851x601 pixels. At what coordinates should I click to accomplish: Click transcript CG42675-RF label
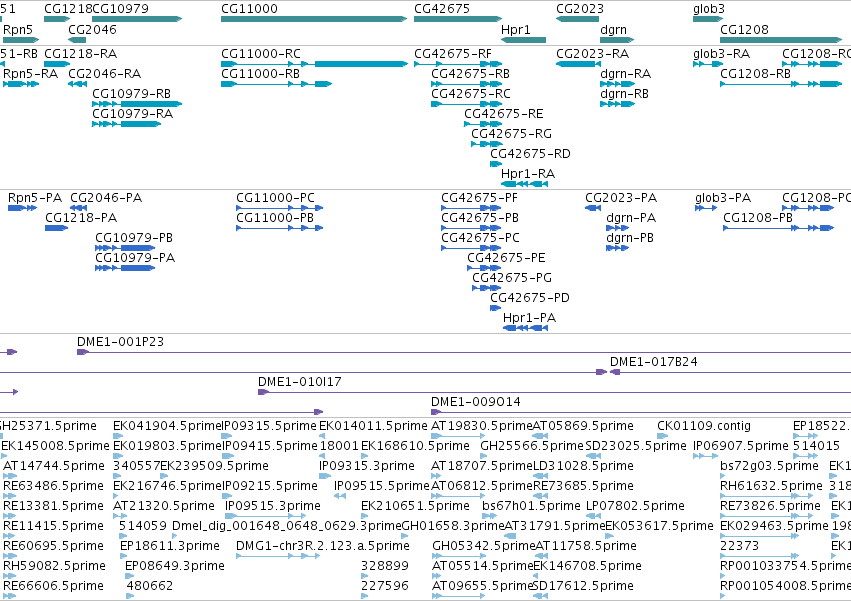pyautogui.click(x=453, y=54)
